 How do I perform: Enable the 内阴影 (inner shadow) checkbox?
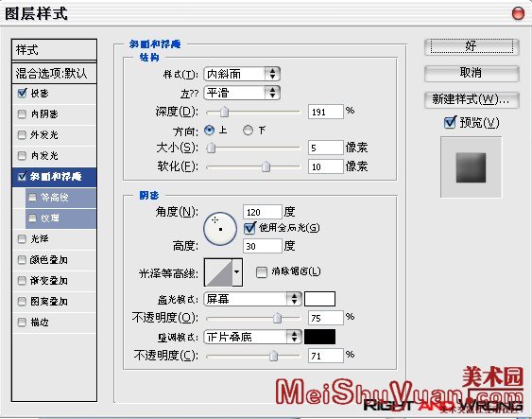pyautogui.click(x=22, y=114)
